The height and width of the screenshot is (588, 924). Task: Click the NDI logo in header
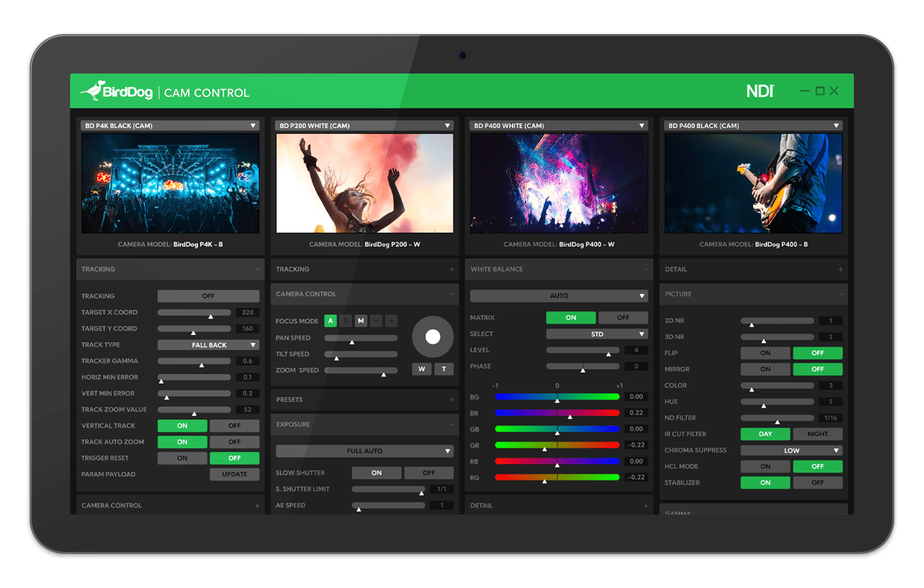[x=760, y=91]
